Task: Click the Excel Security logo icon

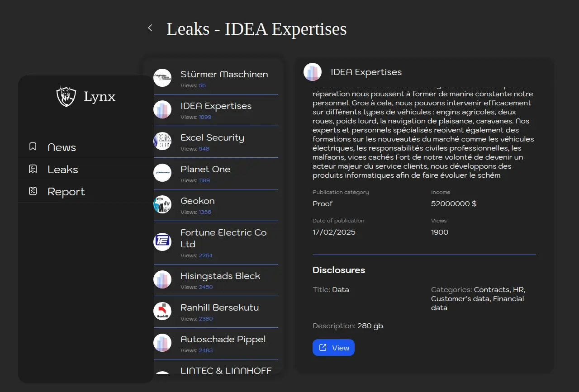Action: [162, 141]
